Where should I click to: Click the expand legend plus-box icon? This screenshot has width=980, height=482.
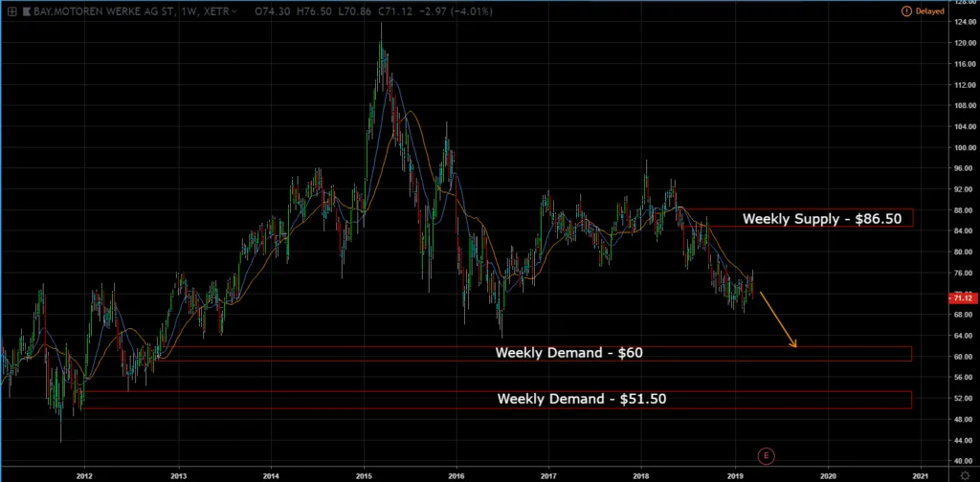[11, 11]
